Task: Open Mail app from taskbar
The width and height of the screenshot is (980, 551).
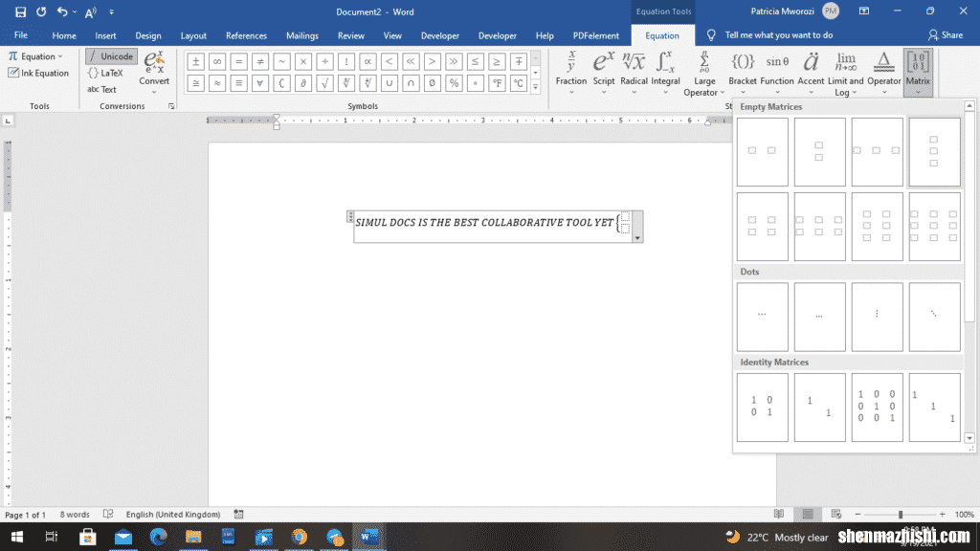Action: pyautogui.click(x=123, y=537)
